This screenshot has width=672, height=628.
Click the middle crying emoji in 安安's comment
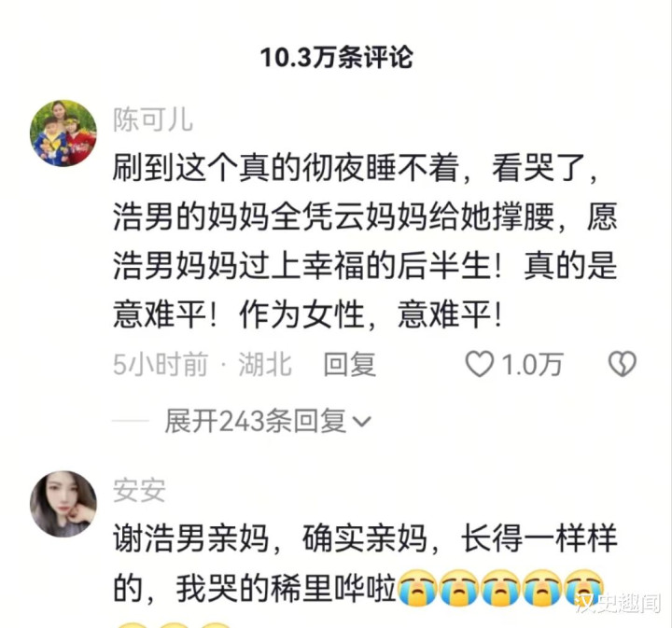(500, 588)
